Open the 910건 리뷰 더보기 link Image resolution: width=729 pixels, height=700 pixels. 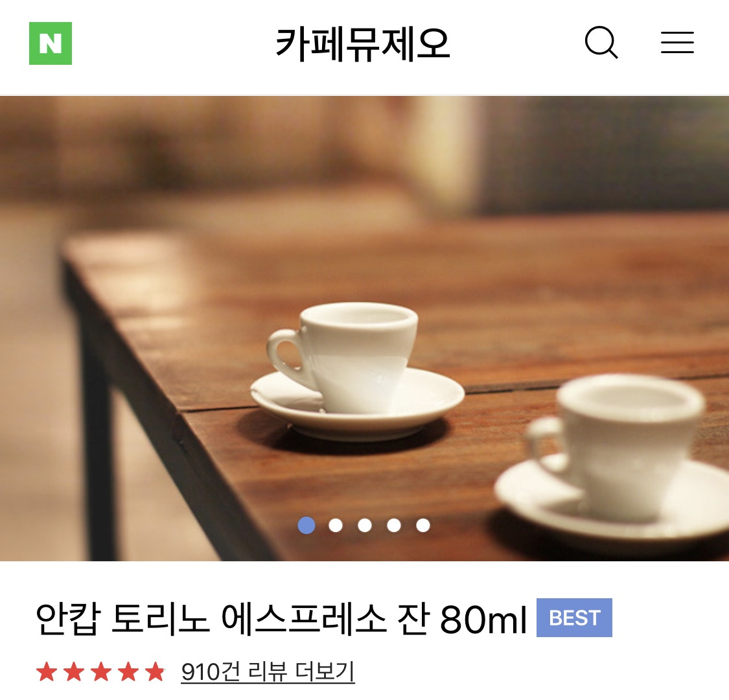(x=268, y=672)
